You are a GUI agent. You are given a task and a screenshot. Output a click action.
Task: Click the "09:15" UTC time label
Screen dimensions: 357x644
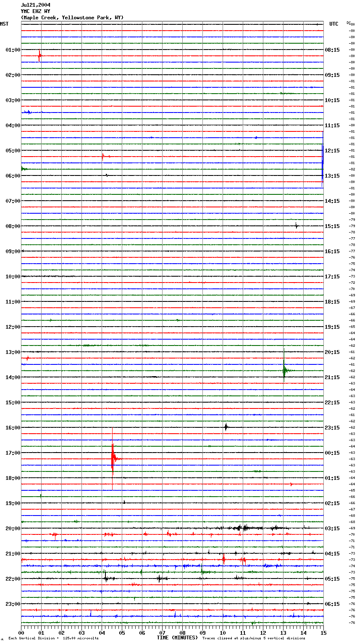[332, 75]
